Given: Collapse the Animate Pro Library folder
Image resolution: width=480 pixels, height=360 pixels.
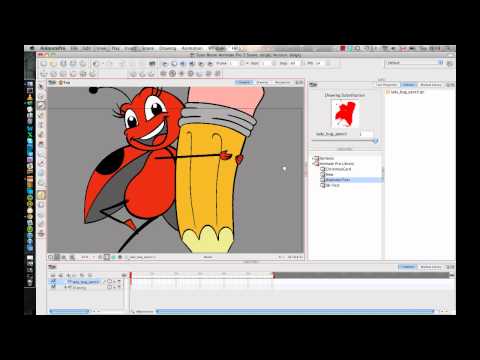Looking at the screenshot, I should pyautogui.click(x=314, y=164).
